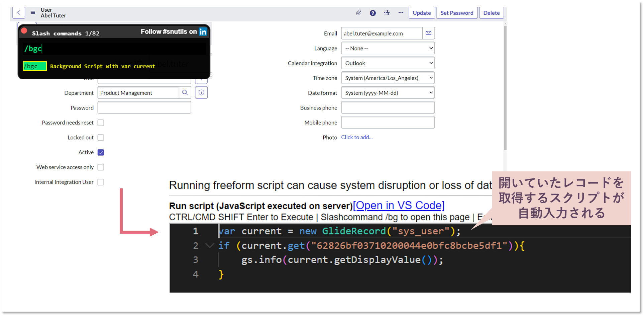This screenshot has height=316, width=644.
Task: Go back using the left chevron icon
Action: (18, 12)
